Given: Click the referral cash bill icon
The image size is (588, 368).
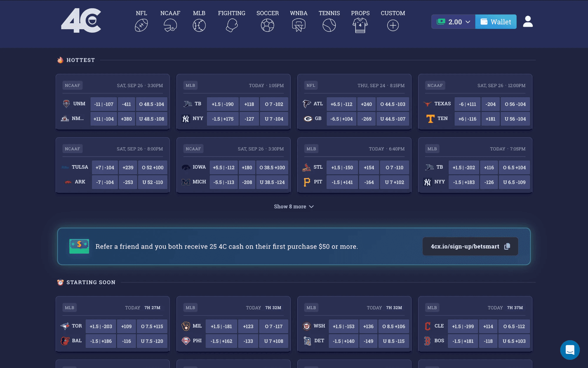Looking at the screenshot, I should tap(79, 246).
